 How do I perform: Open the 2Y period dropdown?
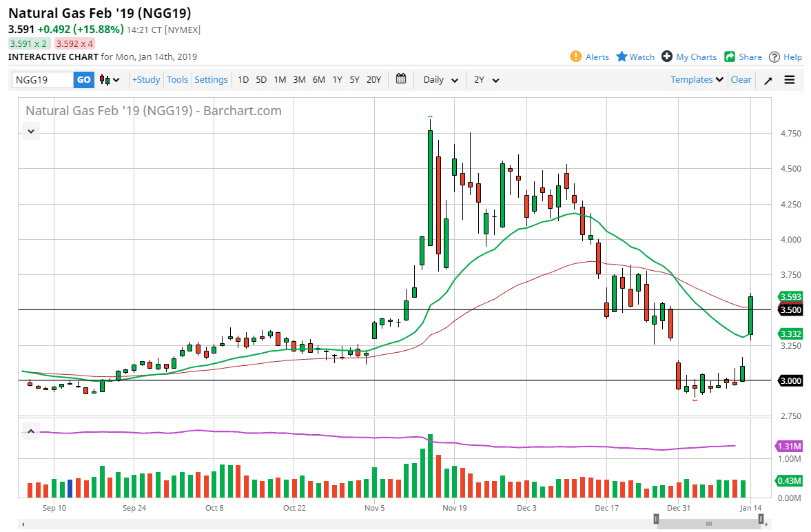(486, 80)
